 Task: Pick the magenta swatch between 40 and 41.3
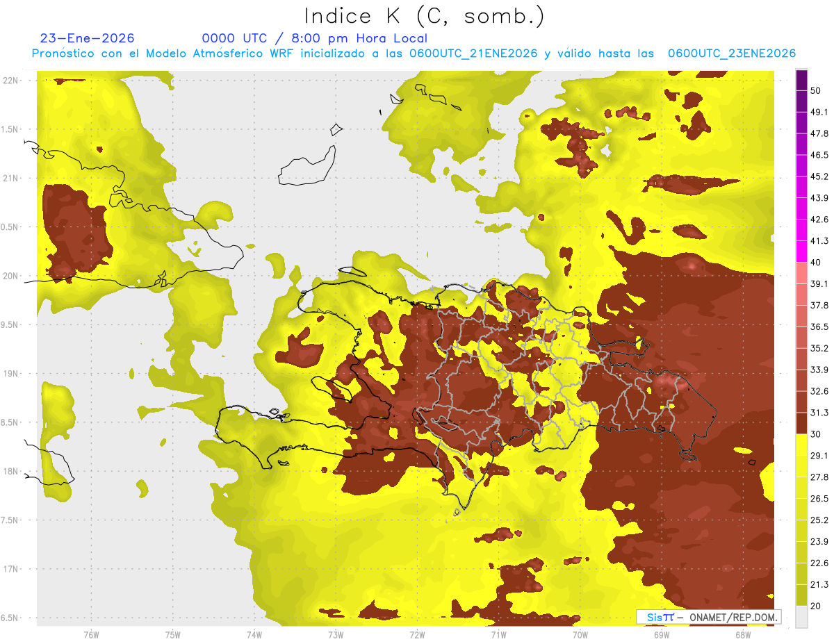click(802, 251)
